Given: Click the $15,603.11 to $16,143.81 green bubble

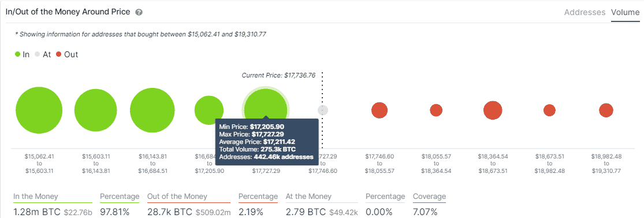Looking at the screenshot, I should click(x=96, y=110).
